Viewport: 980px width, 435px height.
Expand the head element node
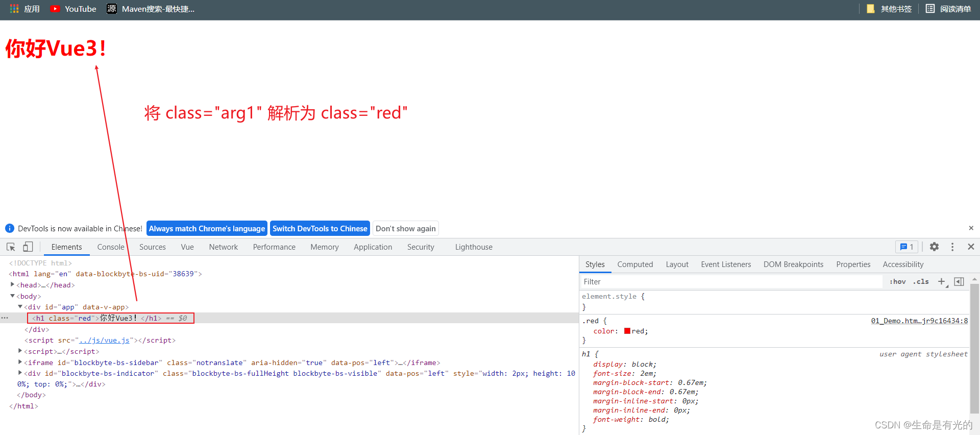[12, 285]
